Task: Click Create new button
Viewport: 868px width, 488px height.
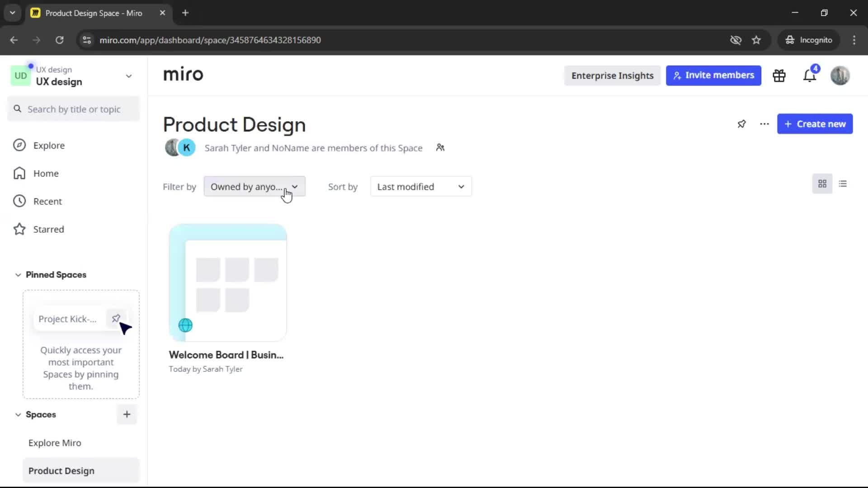Action: coord(815,124)
